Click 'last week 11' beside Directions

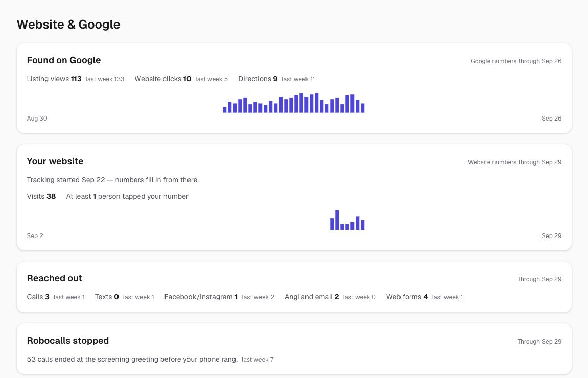[x=298, y=79]
